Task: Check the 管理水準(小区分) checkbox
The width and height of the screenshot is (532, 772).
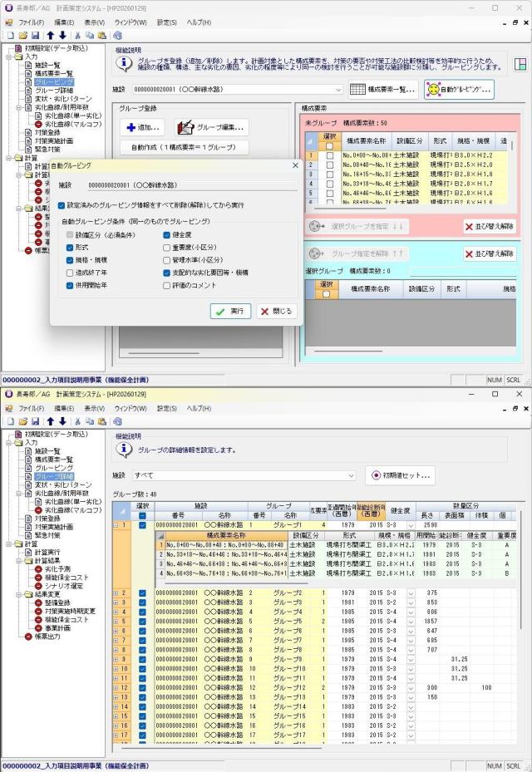Action: pos(166,260)
